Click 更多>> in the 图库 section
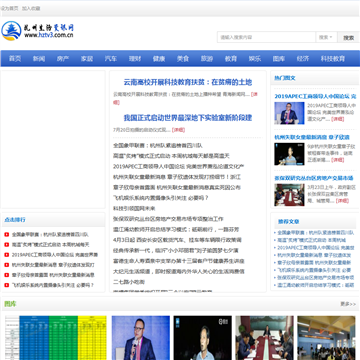 (x=348, y=304)
